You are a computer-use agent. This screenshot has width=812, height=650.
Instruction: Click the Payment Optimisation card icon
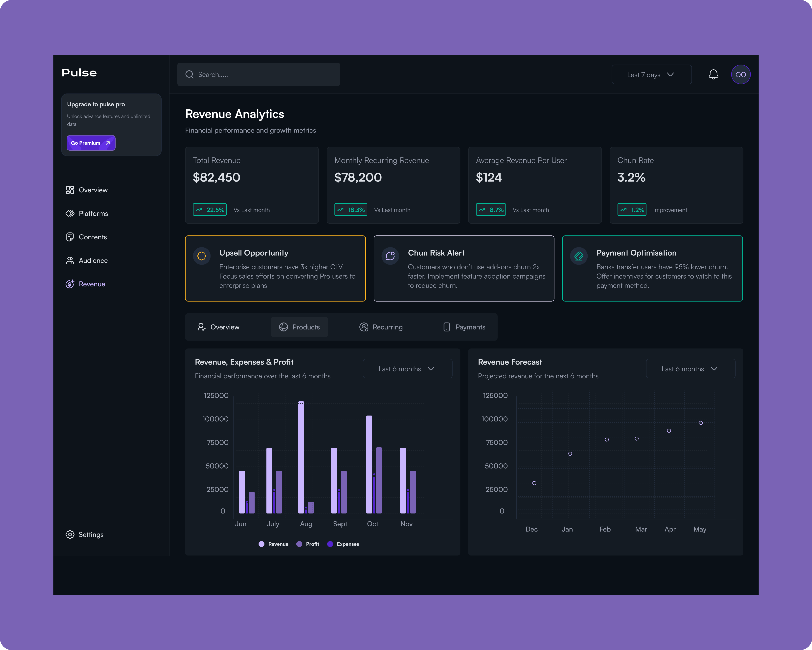(579, 256)
